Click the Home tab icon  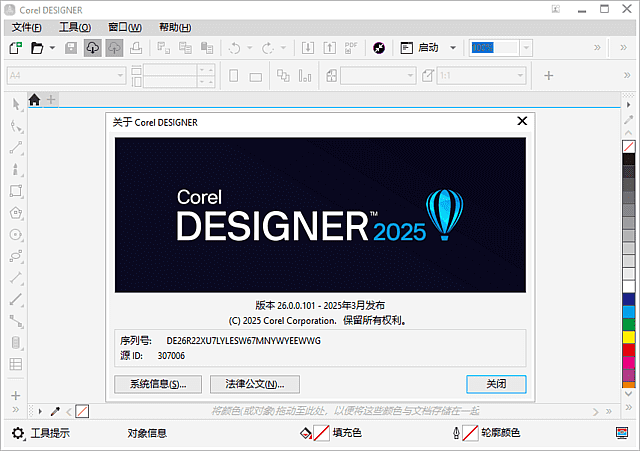click(x=34, y=99)
